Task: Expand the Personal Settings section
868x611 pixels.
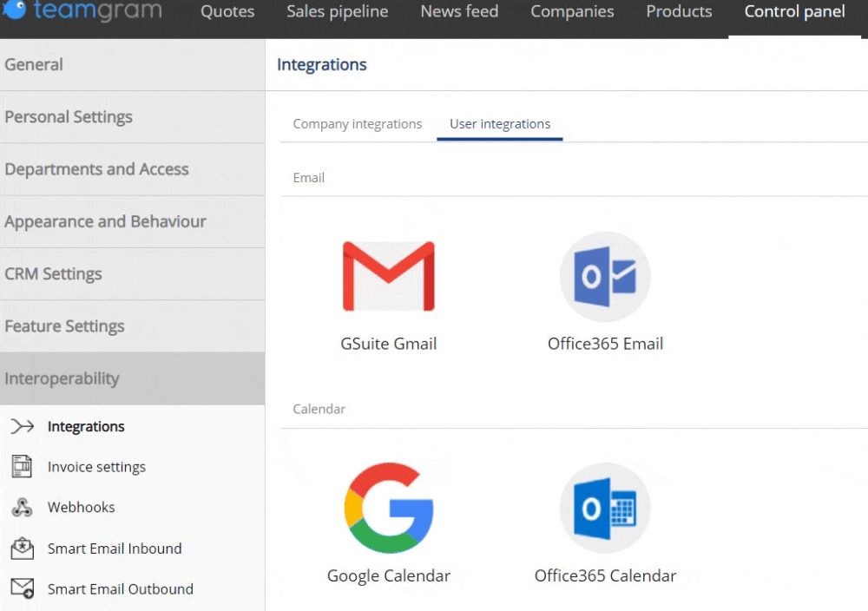Action: (132, 117)
